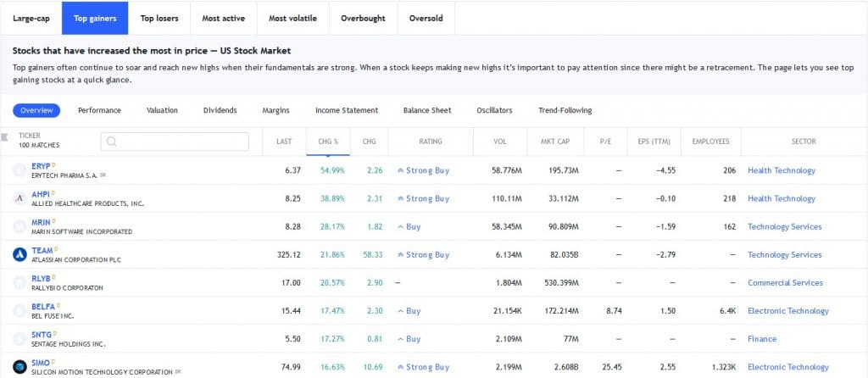The height and width of the screenshot is (378, 868).
Task: Click the 1.323K employees value
Action: (723, 367)
